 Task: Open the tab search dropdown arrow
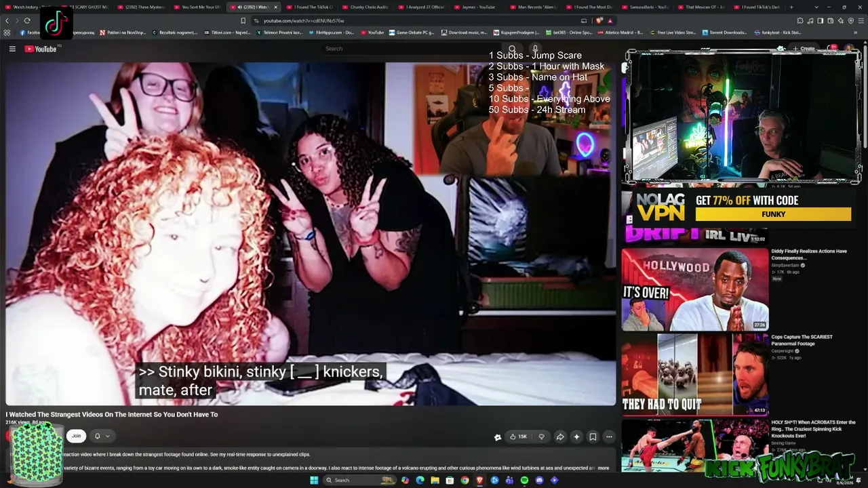click(817, 7)
